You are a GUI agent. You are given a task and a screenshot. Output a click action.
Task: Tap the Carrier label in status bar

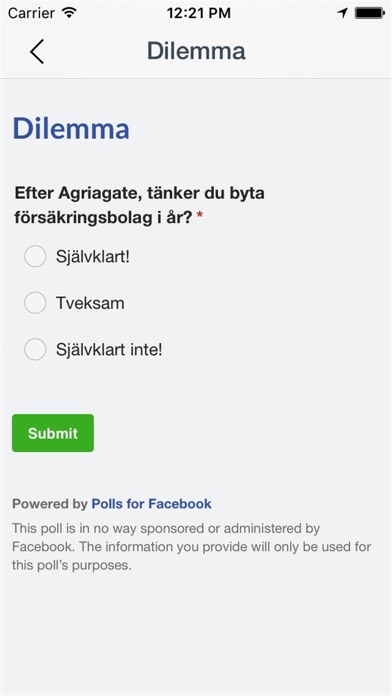30,13
